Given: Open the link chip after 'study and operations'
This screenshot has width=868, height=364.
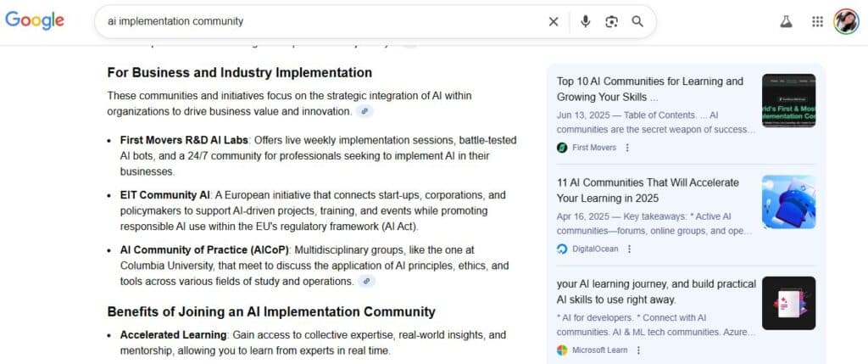Looking at the screenshot, I should [366, 282].
